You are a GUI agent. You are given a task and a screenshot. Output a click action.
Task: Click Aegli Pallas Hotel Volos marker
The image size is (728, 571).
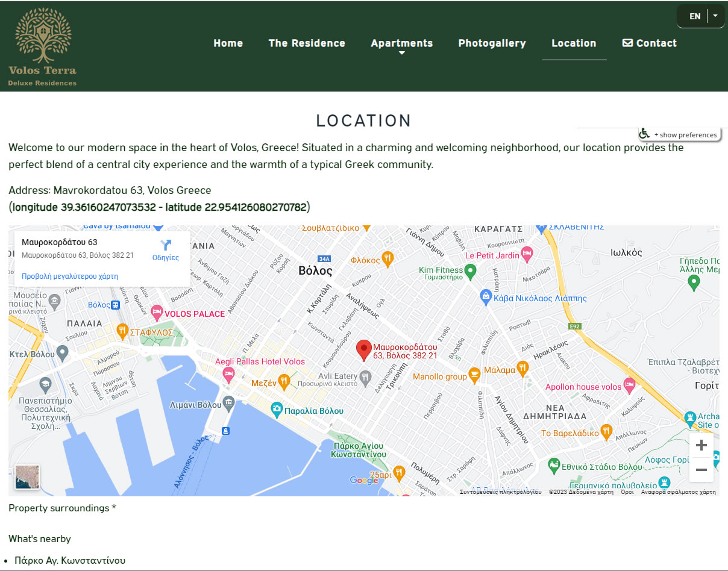click(x=228, y=376)
